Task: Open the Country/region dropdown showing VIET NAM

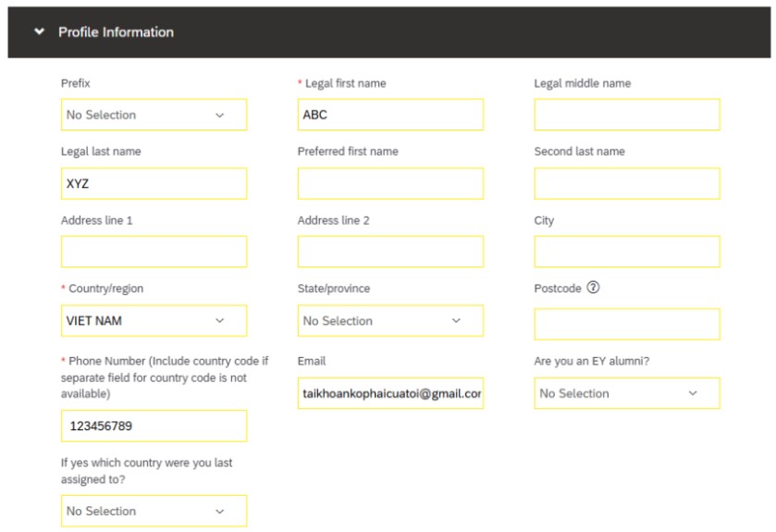Action: coord(154,321)
